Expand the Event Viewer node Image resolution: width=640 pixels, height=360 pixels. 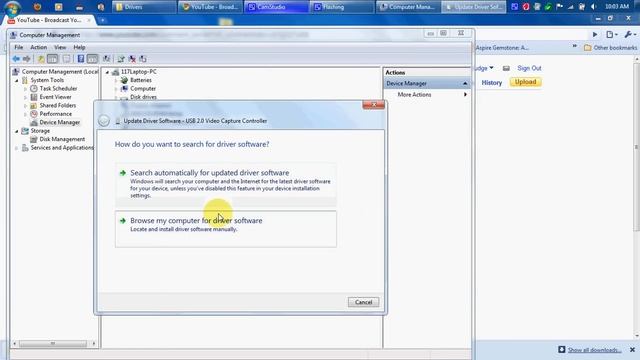coord(25,97)
